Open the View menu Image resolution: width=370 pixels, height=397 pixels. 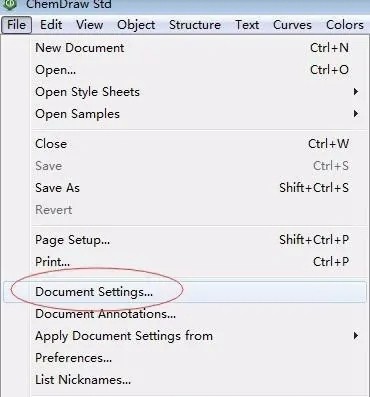pyautogui.click(x=89, y=25)
